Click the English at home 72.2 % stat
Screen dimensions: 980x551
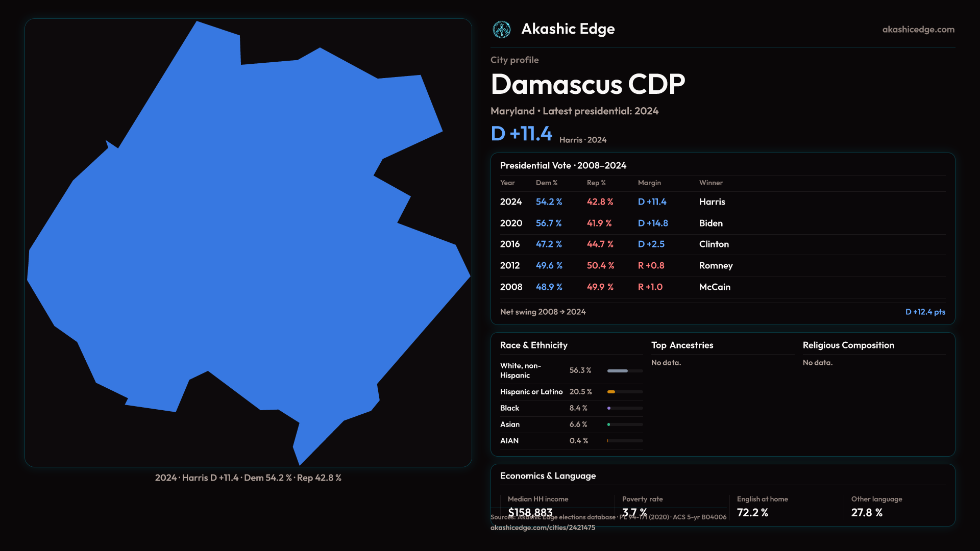(752, 513)
